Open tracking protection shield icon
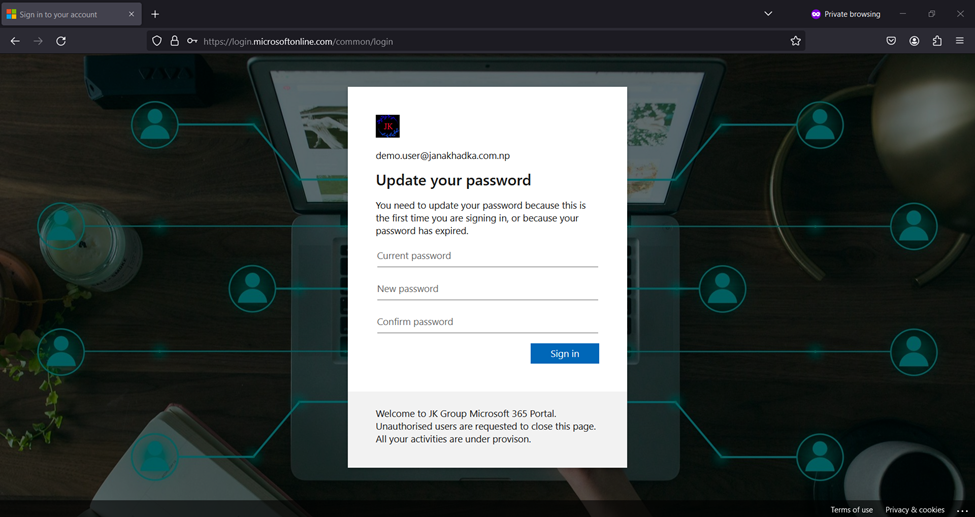Viewport: 975px width, 517px height. click(x=157, y=41)
